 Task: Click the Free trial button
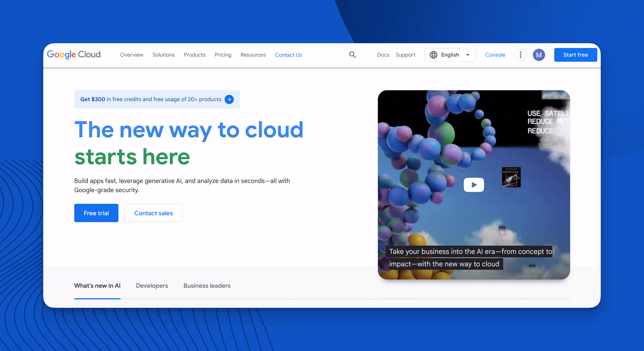pos(96,213)
